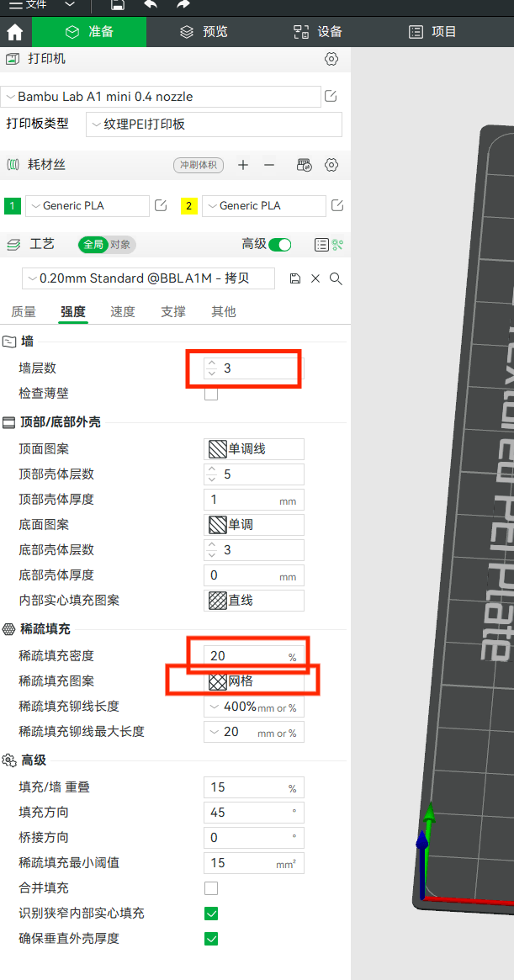Viewport: 514px width, 980px height.
Task: Toggle the 高级 advanced mode switch
Action: pos(280,245)
